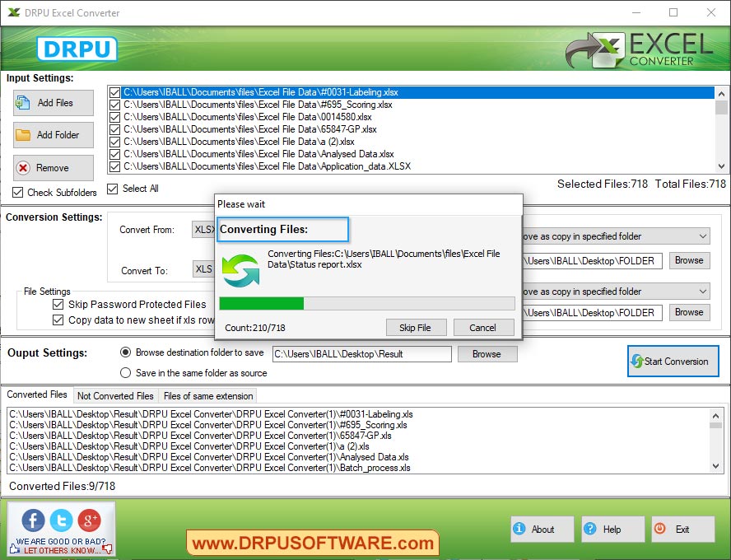
Task: Open the Convert To format dropdown
Action: click(x=205, y=270)
